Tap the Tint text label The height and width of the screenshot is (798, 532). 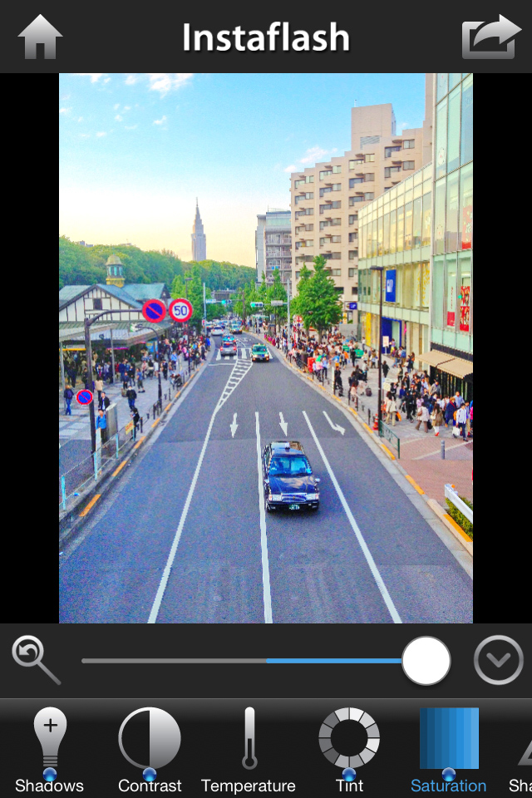pos(349,786)
